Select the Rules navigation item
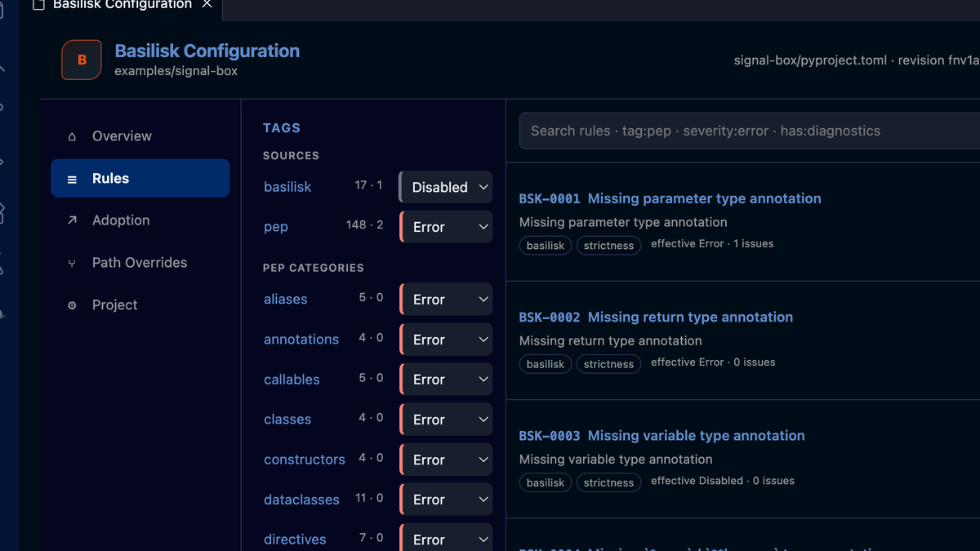Viewport: 980px width, 551px height. [x=140, y=179]
